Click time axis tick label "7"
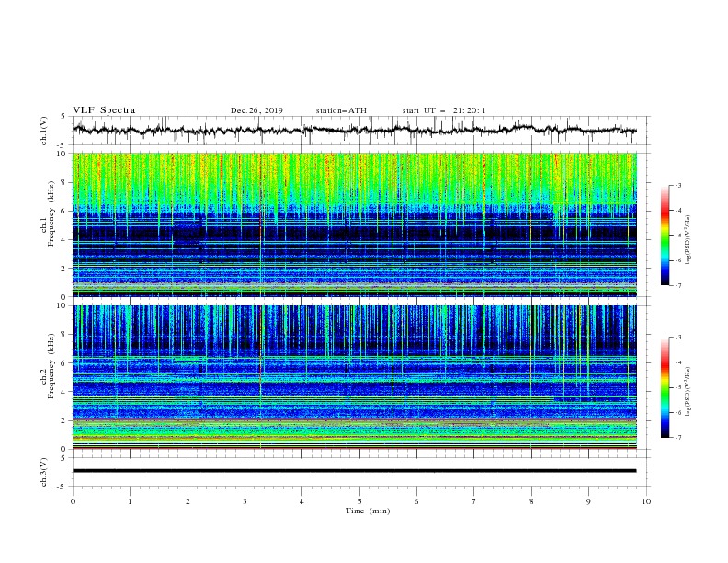The height and width of the screenshot is (563, 728). [x=474, y=501]
